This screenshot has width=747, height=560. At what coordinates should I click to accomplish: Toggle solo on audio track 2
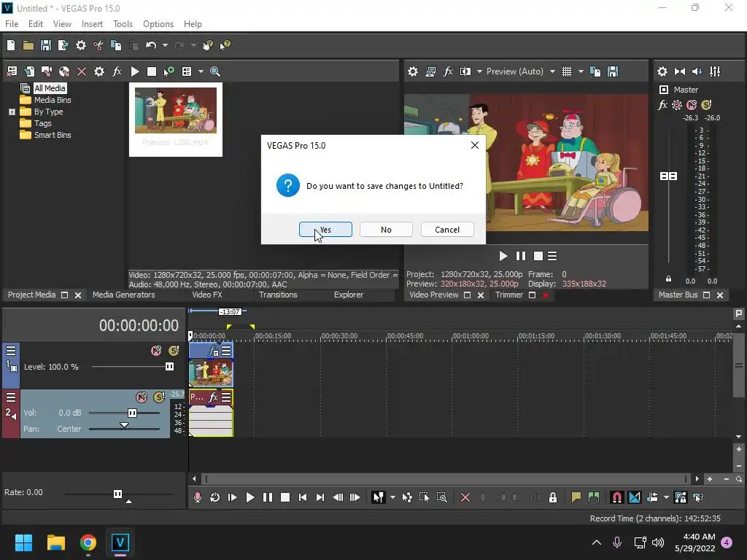point(158,397)
